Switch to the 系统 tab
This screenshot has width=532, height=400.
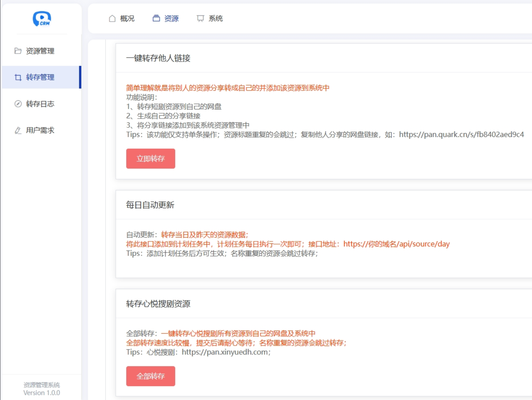coord(216,18)
